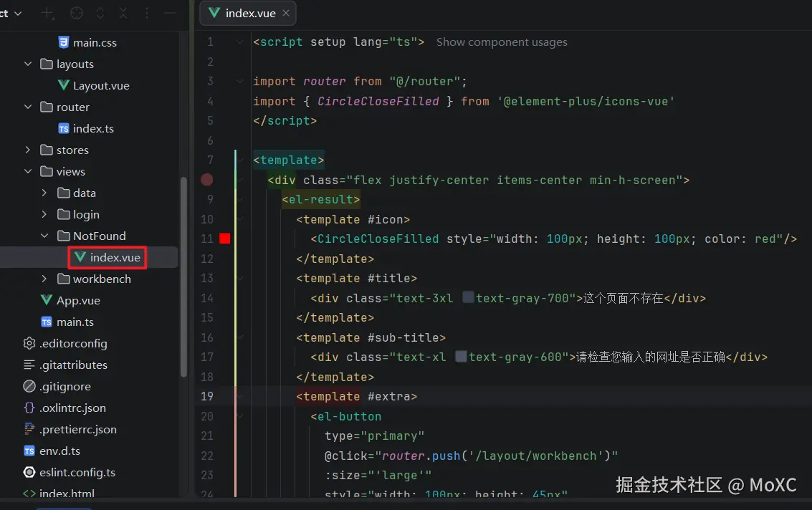
Task: Select the views folder
Action: [70, 171]
